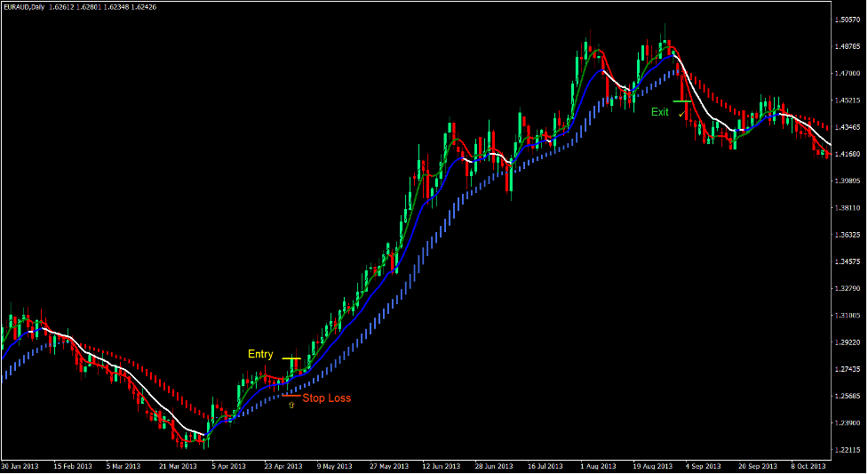Click the 12 Jun 2013 date label
This screenshot has width=868, height=474.
coord(441,465)
